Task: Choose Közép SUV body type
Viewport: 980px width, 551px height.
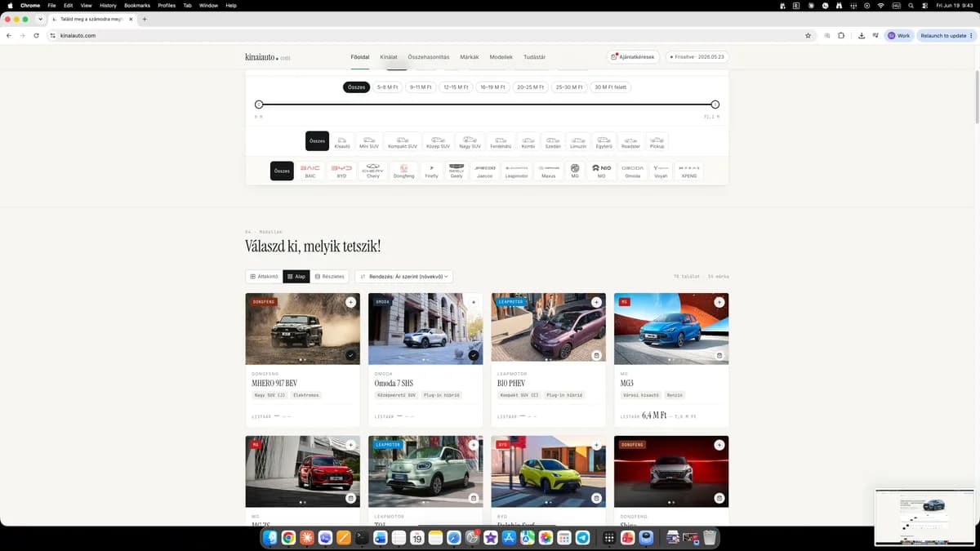Action: click(x=438, y=142)
